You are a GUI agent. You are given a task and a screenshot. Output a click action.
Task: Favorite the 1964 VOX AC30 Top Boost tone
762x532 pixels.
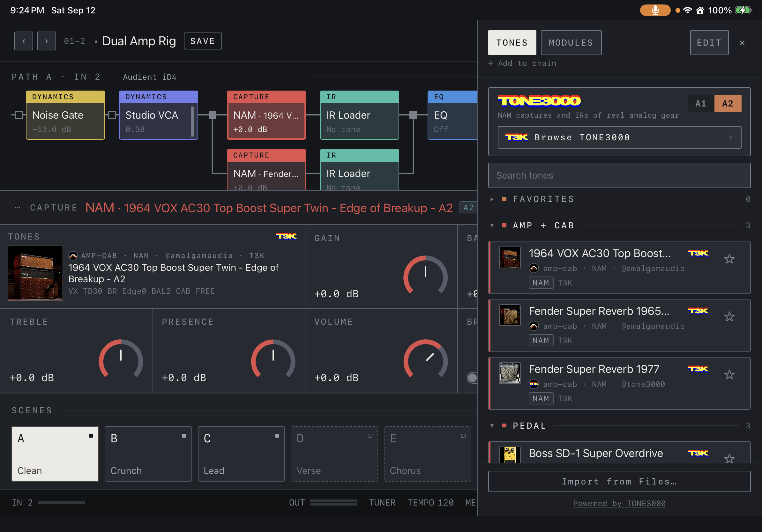(x=729, y=259)
